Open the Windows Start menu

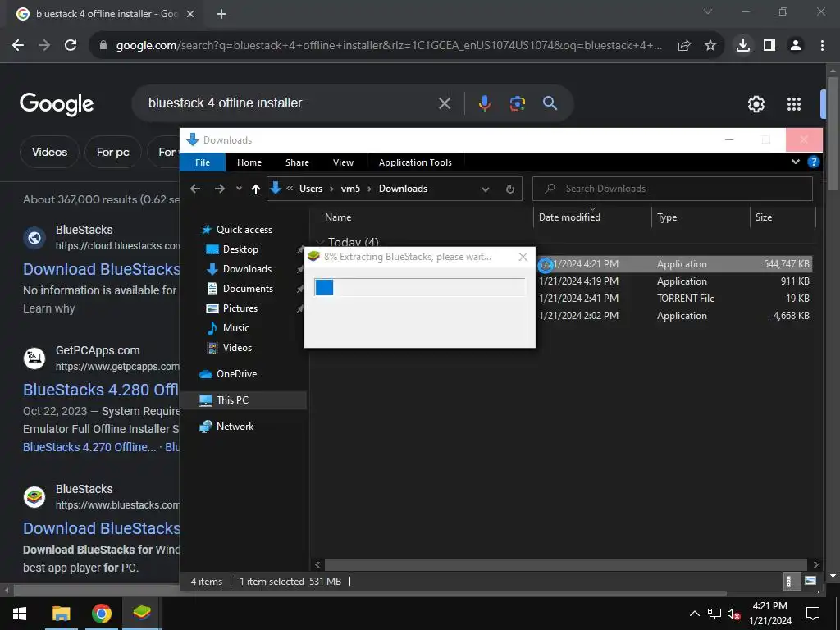pos(20,614)
